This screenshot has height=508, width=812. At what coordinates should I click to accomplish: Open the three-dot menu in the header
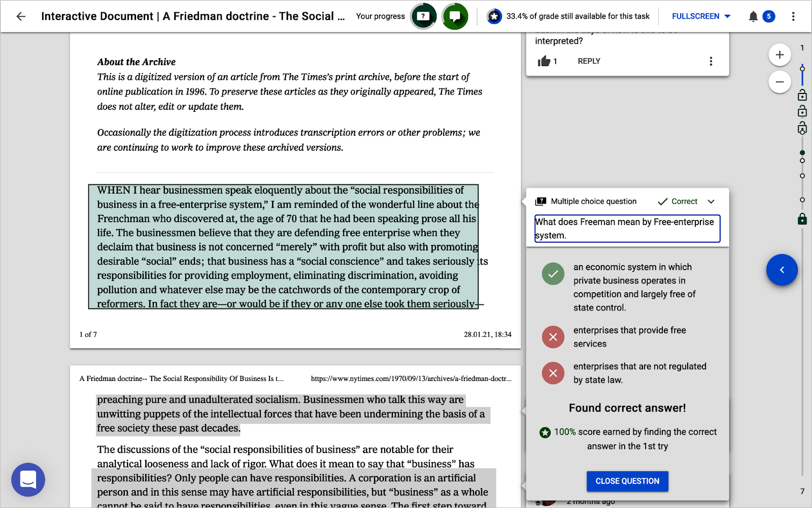point(793,16)
